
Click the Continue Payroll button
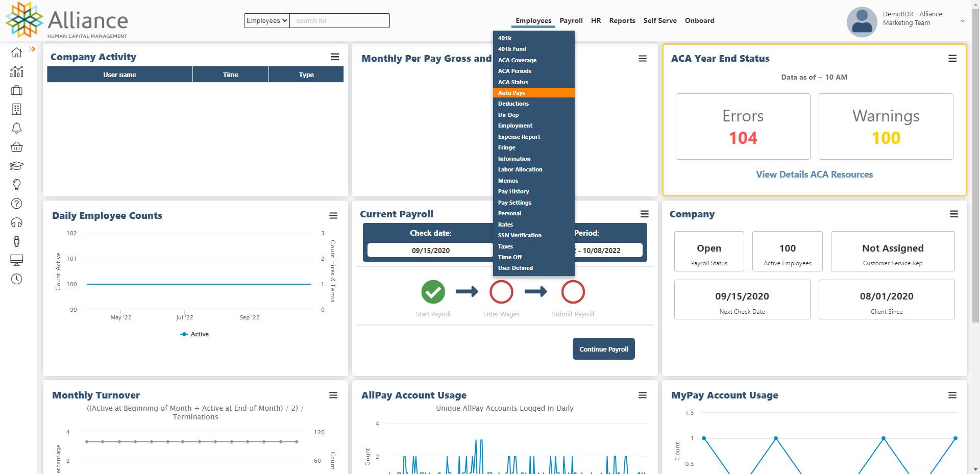point(603,349)
